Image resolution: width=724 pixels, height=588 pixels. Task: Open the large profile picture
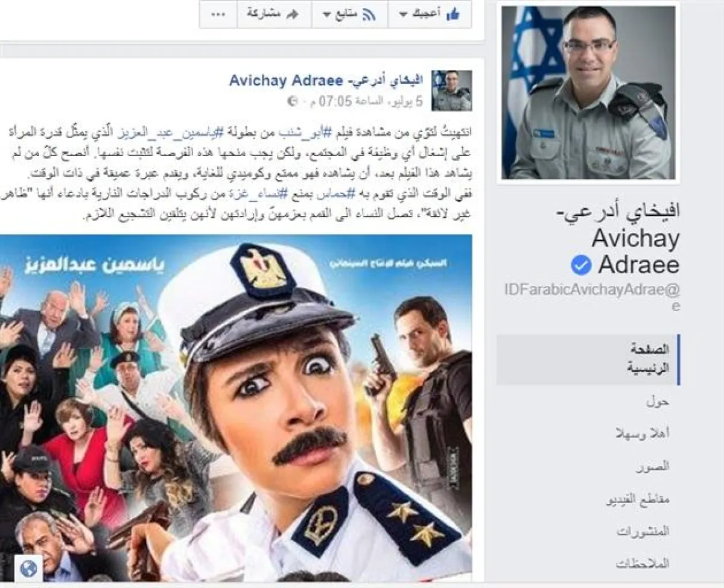589,92
